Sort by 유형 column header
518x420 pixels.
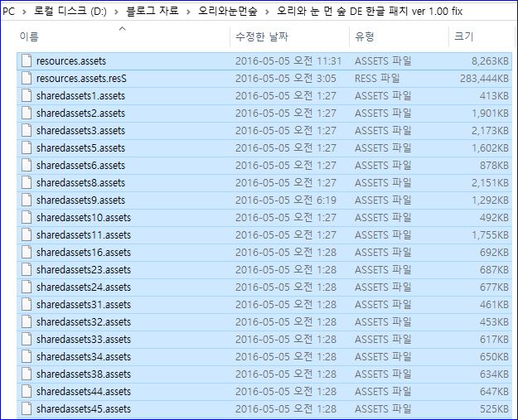[x=365, y=36]
